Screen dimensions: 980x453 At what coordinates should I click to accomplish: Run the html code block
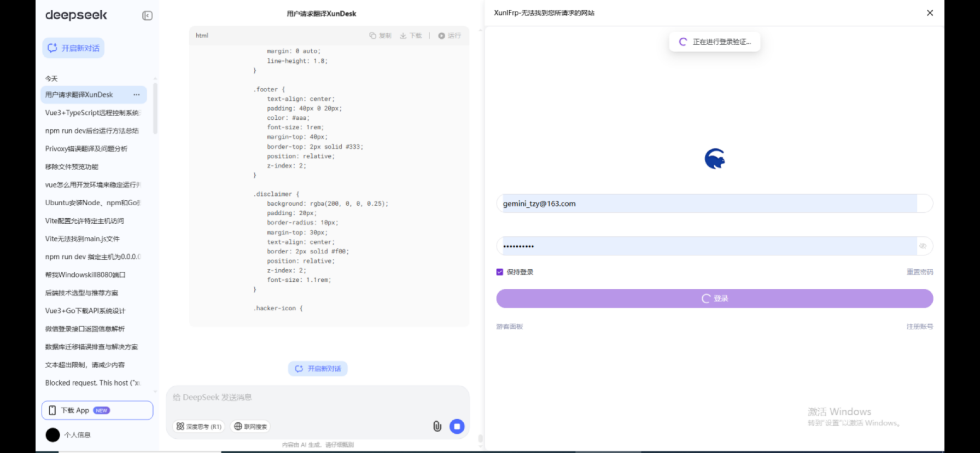point(449,36)
